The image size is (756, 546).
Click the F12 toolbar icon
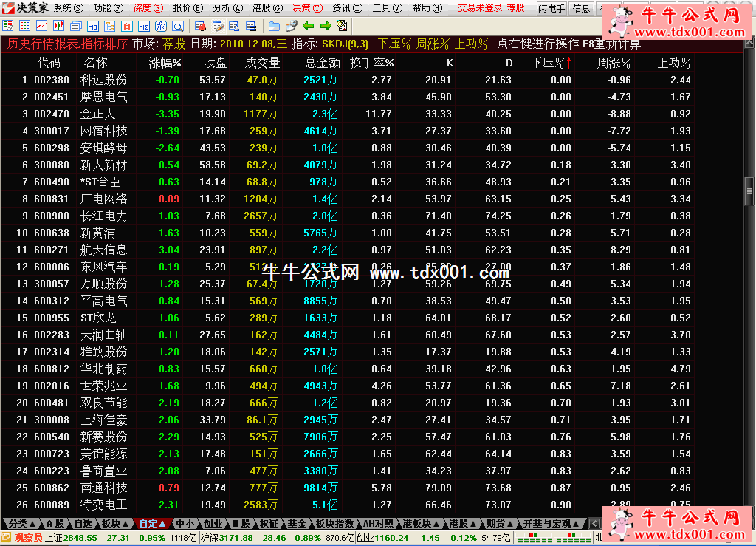coord(144,26)
